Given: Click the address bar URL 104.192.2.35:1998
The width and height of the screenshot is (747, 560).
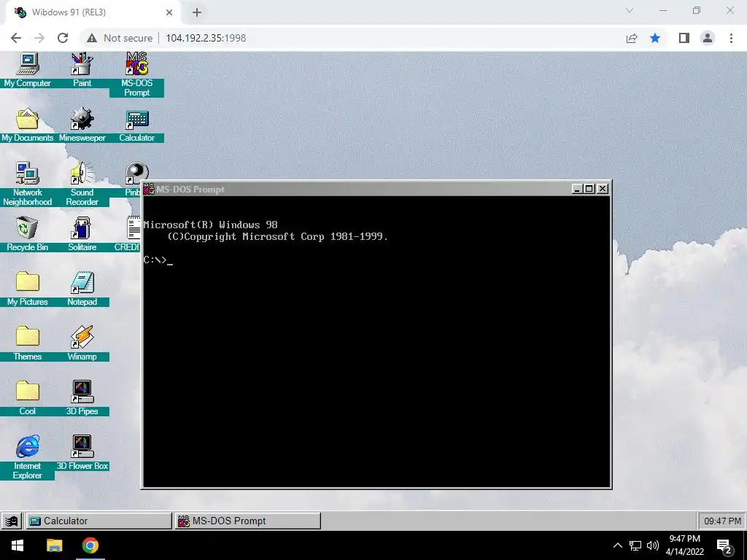Looking at the screenshot, I should click(x=206, y=38).
